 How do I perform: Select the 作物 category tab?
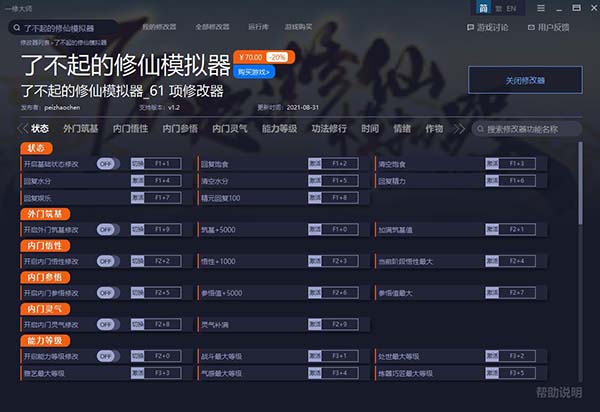(434, 129)
